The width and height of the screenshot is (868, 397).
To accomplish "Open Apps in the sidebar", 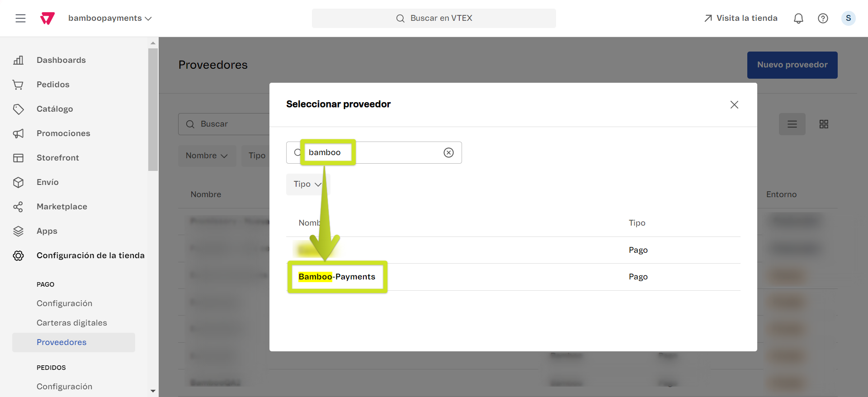I will click(47, 231).
